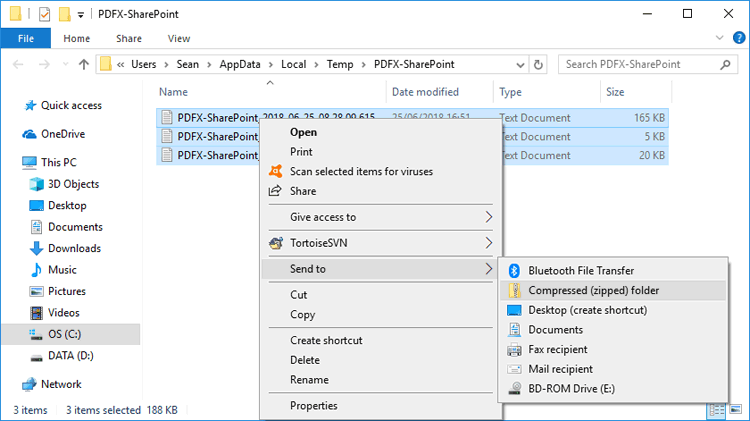Click the Users breadcrumb segment
The image size is (750, 421).
(143, 65)
